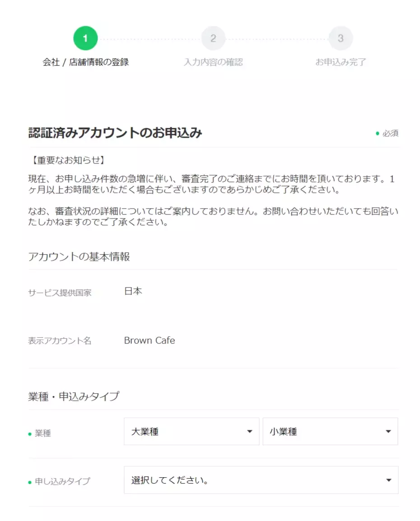Select the 会社 / 店舗情報の登録 step label

click(85, 62)
